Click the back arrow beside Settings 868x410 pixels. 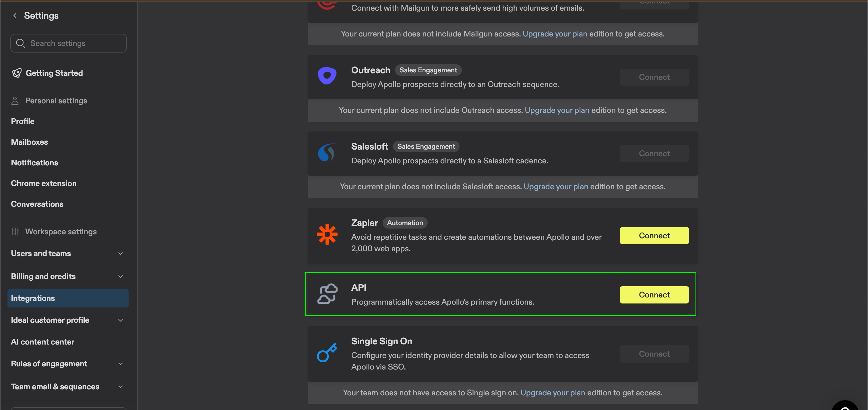click(15, 16)
